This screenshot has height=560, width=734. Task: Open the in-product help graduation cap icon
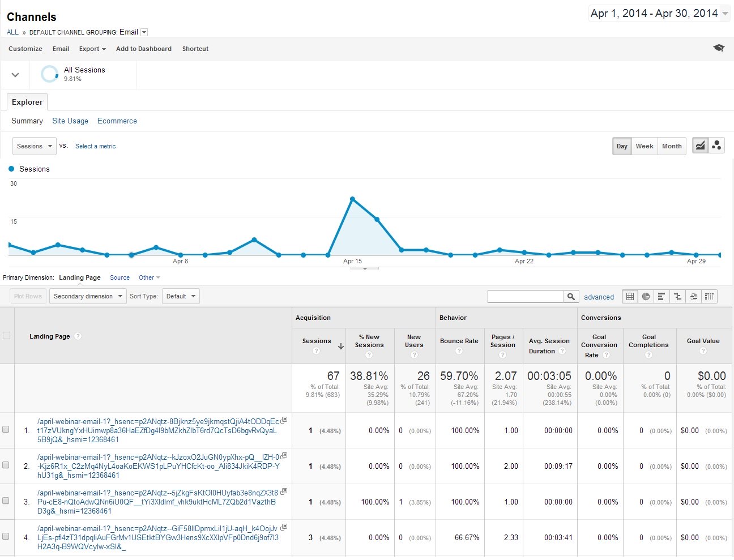point(719,48)
